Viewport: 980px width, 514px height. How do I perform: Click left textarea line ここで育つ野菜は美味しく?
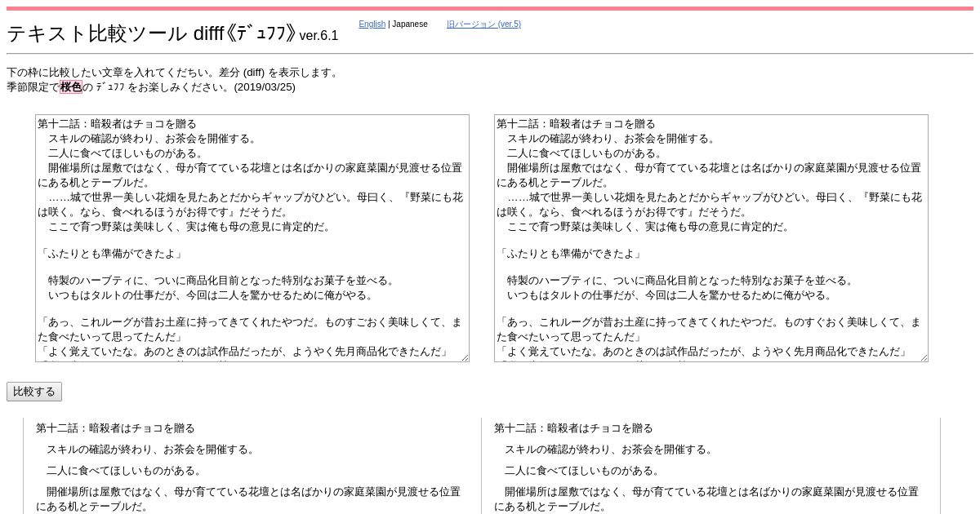pyautogui.click(x=190, y=227)
